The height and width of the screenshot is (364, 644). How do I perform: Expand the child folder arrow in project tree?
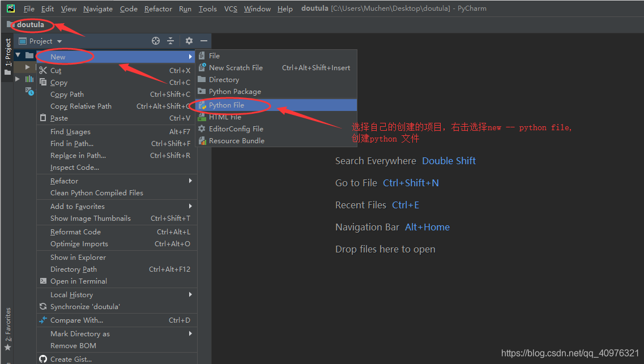[x=28, y=67]
